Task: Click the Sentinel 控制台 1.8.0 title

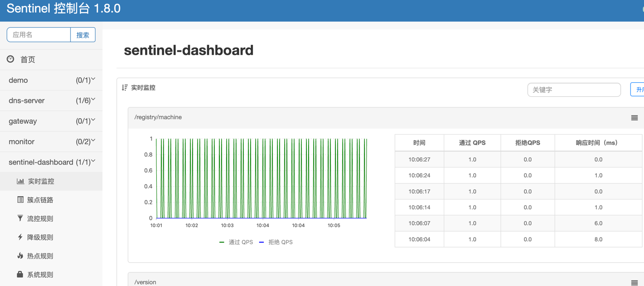Action: tap(64, 8)
